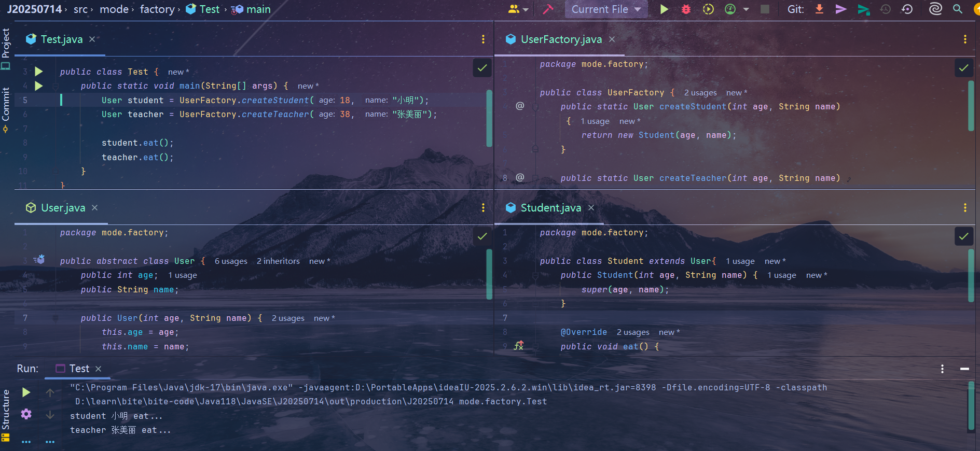Click the Git update project arrow icon

(x=820, y=9)
